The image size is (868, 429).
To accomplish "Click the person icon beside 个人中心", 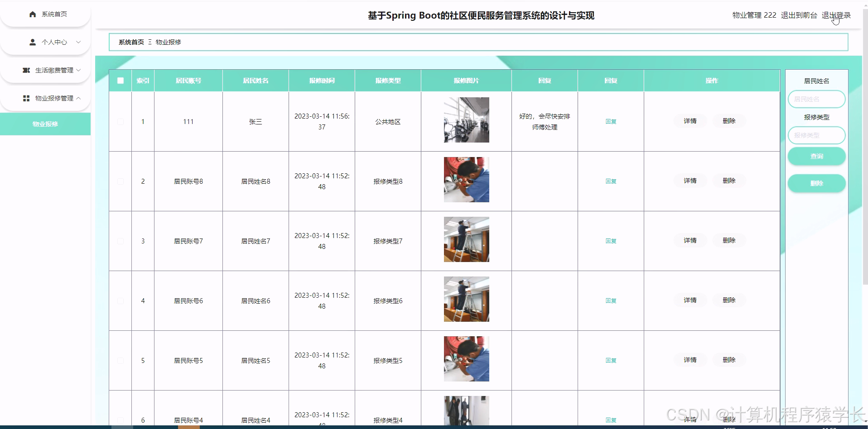I will click(33, 42).
